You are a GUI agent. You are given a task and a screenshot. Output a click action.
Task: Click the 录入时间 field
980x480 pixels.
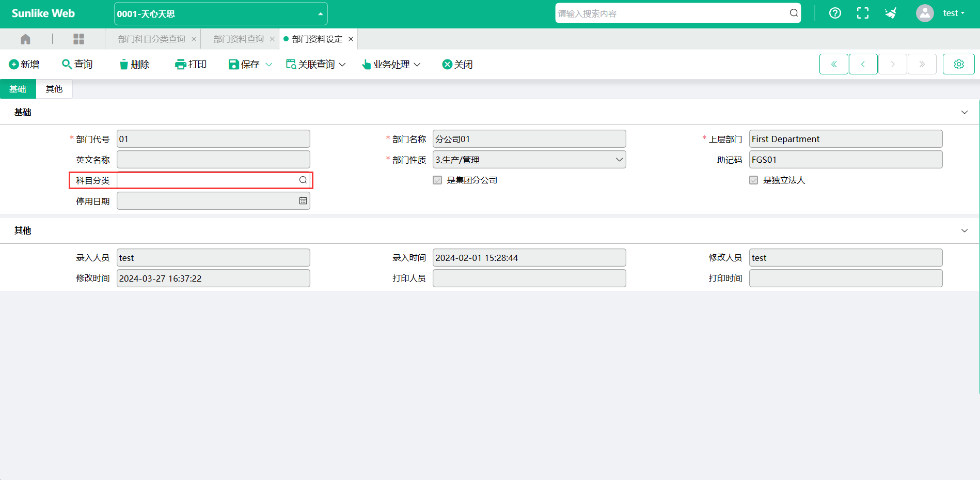[529, 257]
